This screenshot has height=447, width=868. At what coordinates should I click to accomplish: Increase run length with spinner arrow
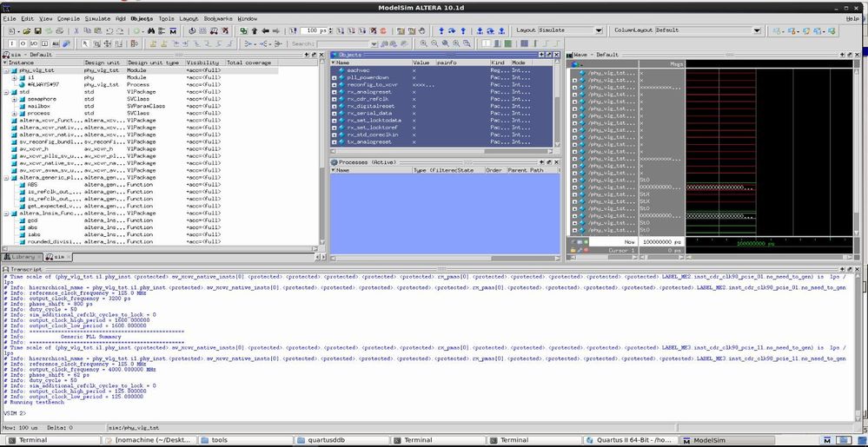pyautogui.click(x=330, y=29)
